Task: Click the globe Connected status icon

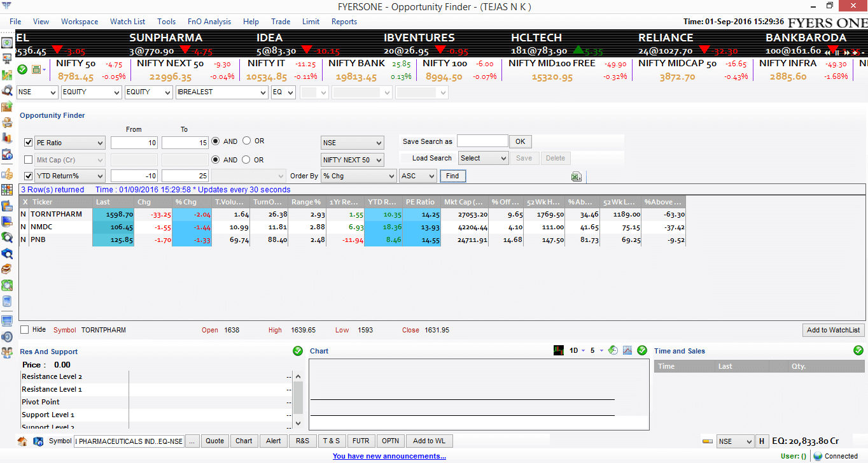Action: pyautogui.click(x=817, y=456)
